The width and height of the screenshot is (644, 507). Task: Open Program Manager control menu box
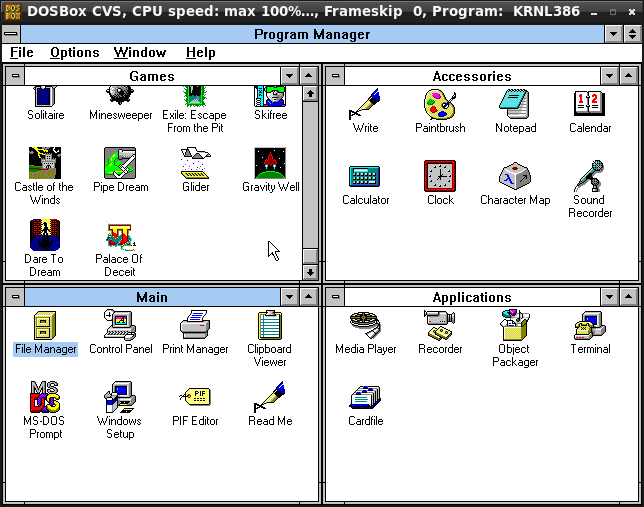pos(11,34)
